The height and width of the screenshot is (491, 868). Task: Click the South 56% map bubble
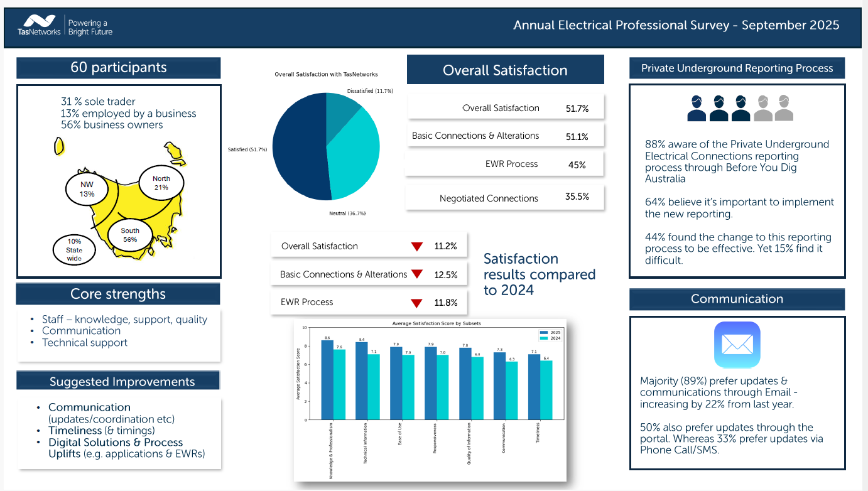(130, 235)
